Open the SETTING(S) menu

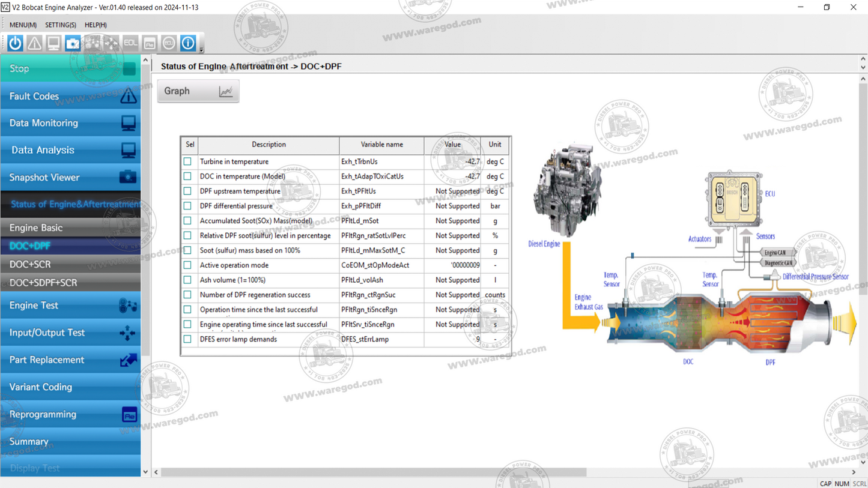[x=60, y=25]
